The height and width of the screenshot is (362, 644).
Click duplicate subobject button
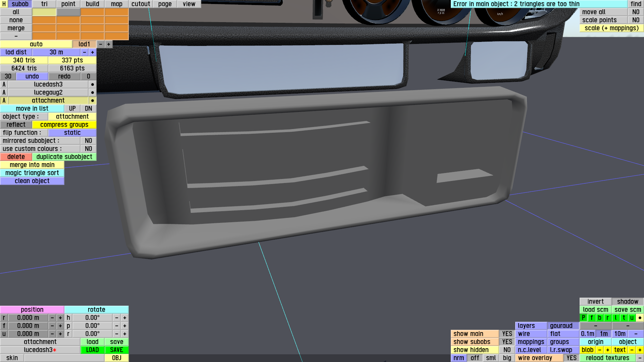[x=64, y=157]
